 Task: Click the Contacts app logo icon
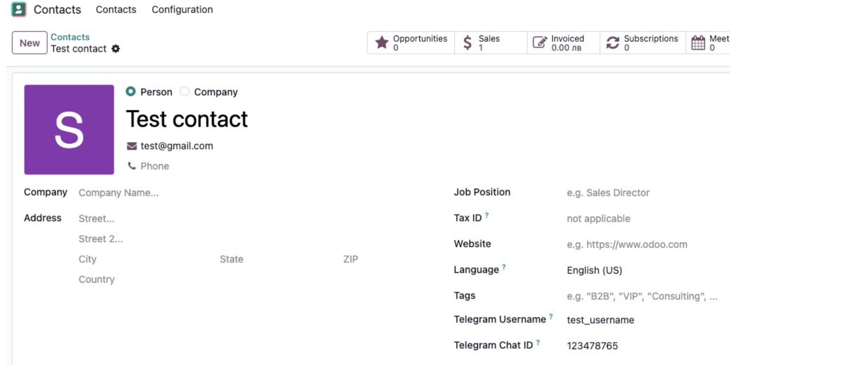tap(19, 9)
